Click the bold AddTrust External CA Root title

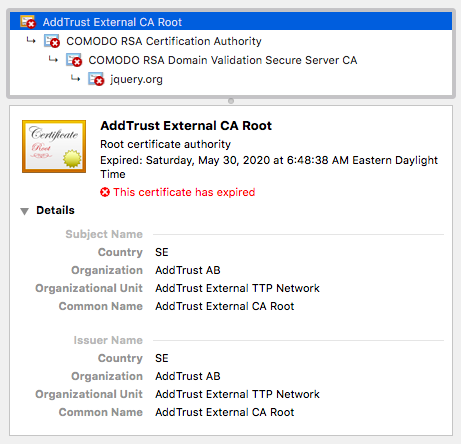[186, 126]
